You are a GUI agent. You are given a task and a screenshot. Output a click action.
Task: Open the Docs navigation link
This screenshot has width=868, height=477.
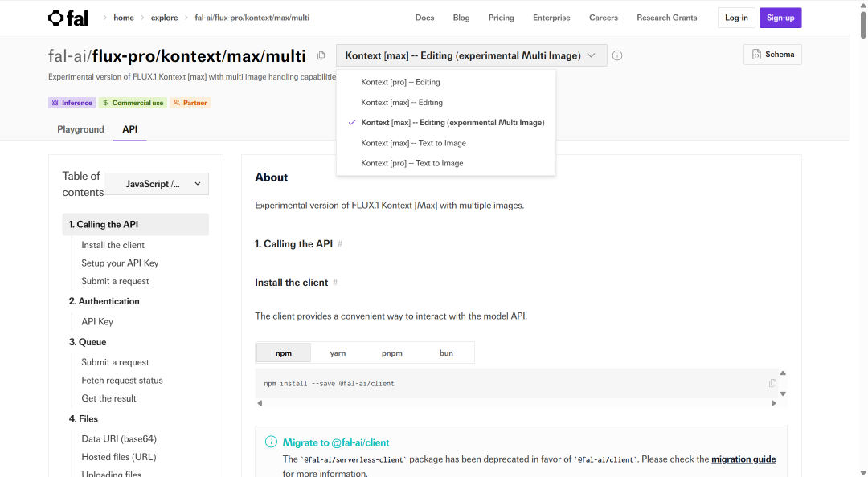pos(424,18)
